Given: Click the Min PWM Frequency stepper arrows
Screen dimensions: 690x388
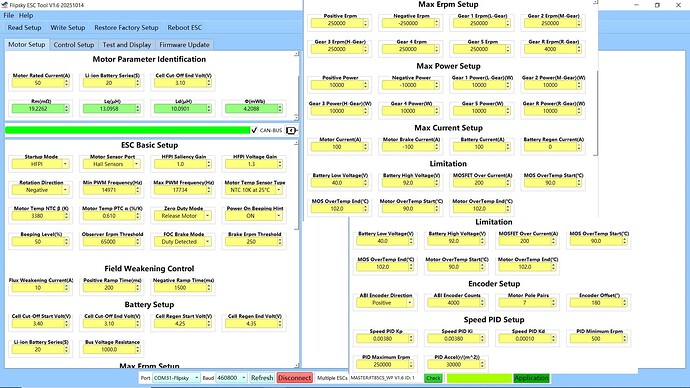Looking at the screenshot, I should pyautogui.click(x=138, y=190).
